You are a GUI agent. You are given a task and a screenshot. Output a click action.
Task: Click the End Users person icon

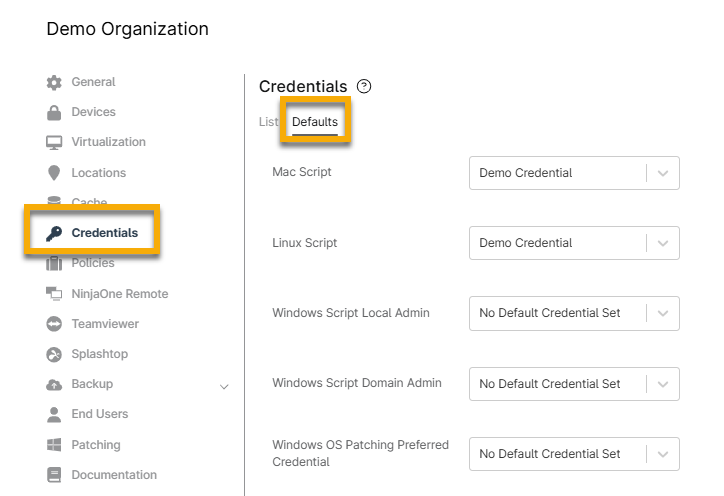point(54,414)
